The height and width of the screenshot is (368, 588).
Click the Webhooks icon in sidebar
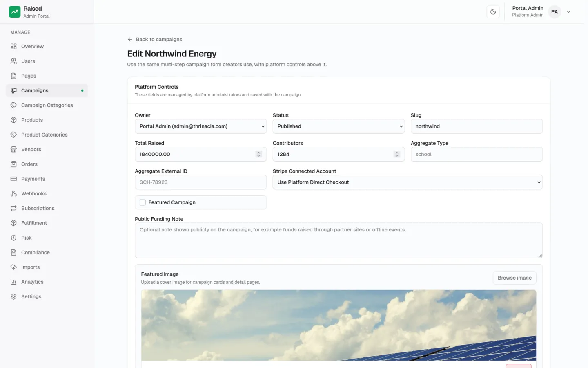(13, 193)
